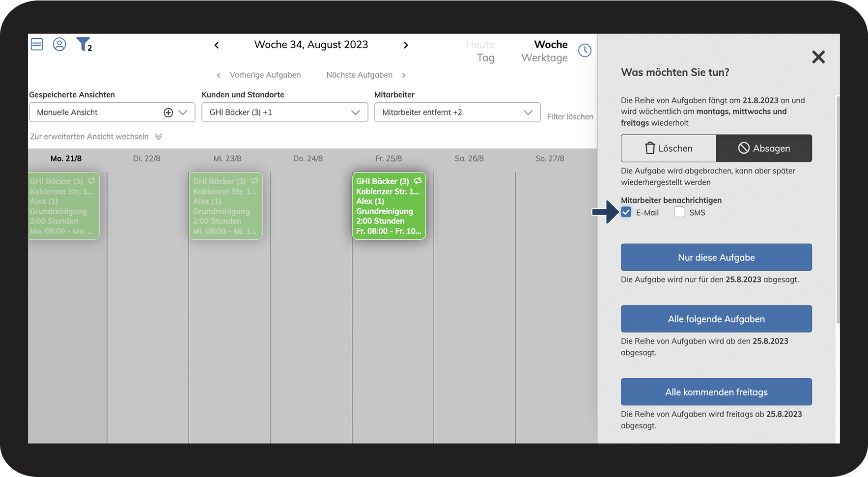This screenshot has width=868, height=477.
Task: Open the Mitarbeiter filter dropdown
Action: click(457, 112)
